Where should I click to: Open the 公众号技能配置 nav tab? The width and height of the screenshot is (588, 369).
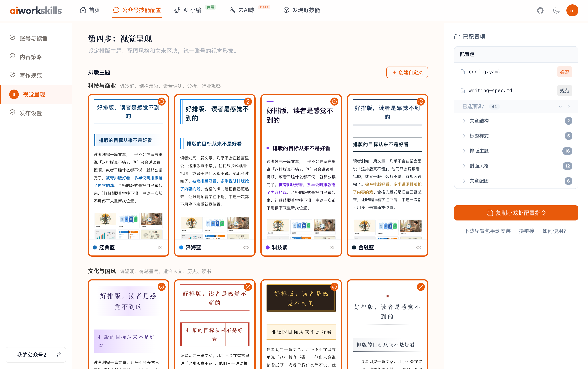coord(137,10)
